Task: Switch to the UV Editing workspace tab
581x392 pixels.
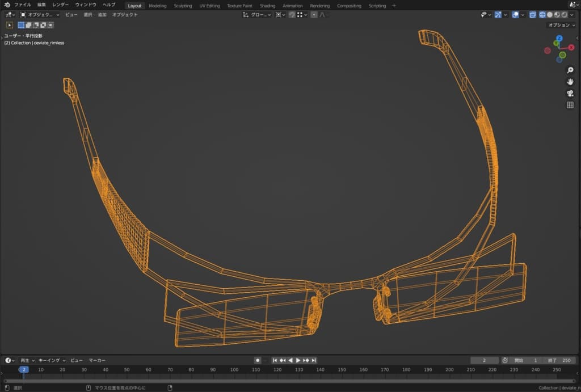Action: coord(209,6)
